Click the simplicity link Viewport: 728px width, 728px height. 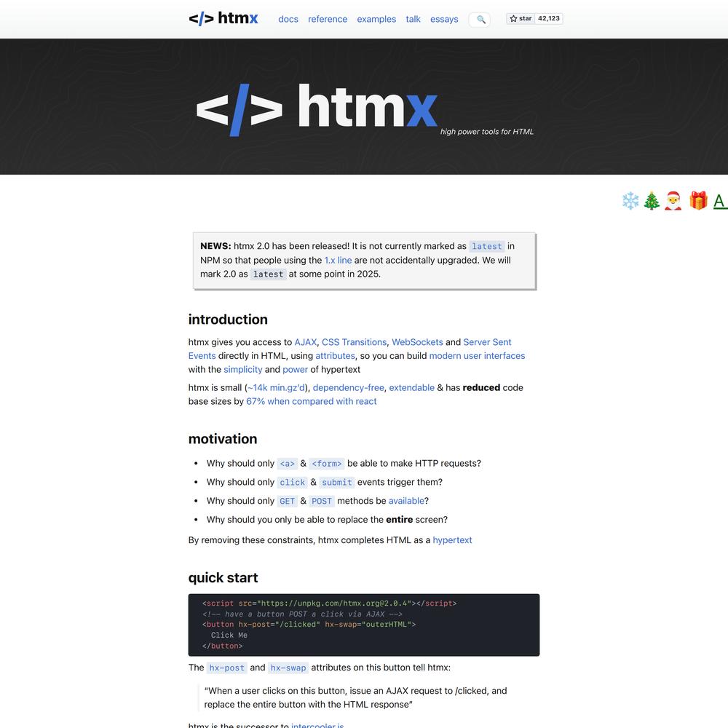[243, 370]
